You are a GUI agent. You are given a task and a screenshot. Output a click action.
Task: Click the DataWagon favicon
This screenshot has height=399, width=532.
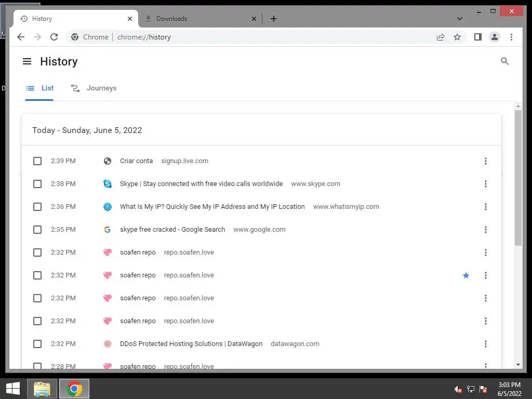click(108, 344)
